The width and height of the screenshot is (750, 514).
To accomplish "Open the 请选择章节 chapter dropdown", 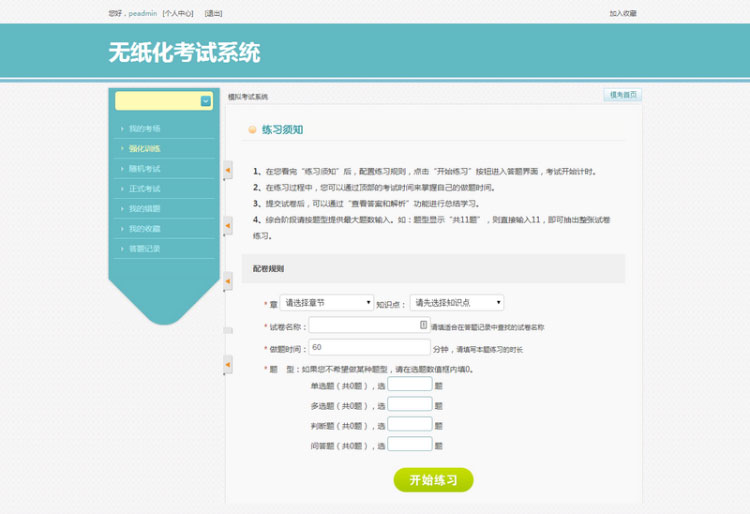I will [327, 303].
